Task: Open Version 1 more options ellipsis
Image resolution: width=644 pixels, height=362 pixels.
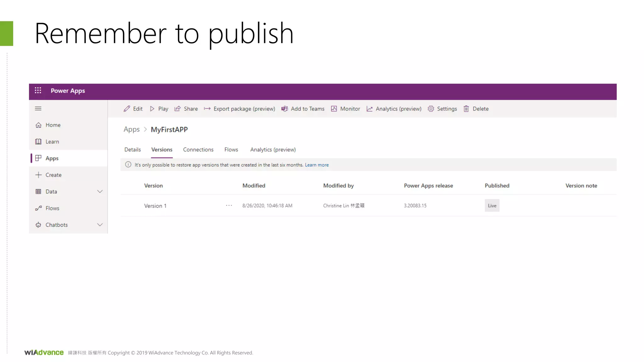Action: pyautogui.click(x=229, y=206)
